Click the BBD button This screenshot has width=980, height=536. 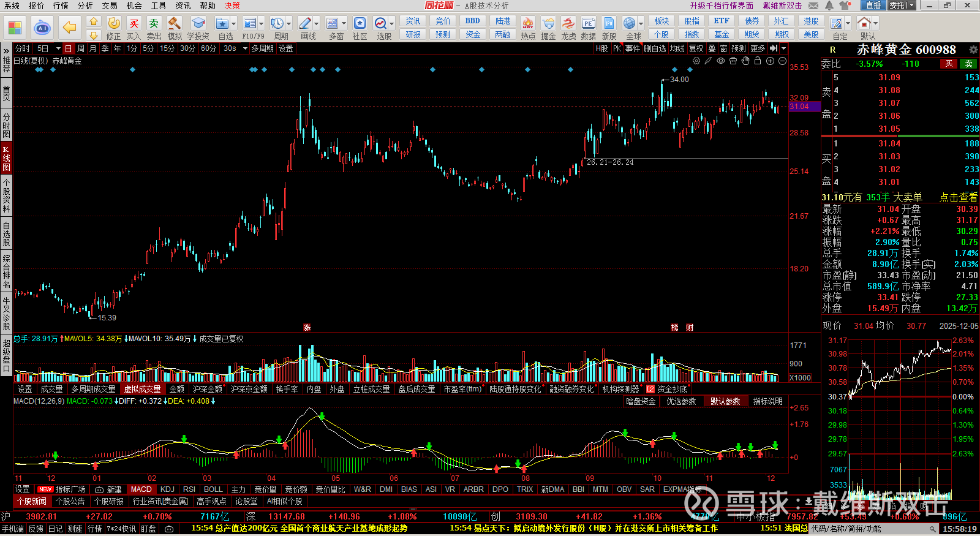[x=473, y=21]
